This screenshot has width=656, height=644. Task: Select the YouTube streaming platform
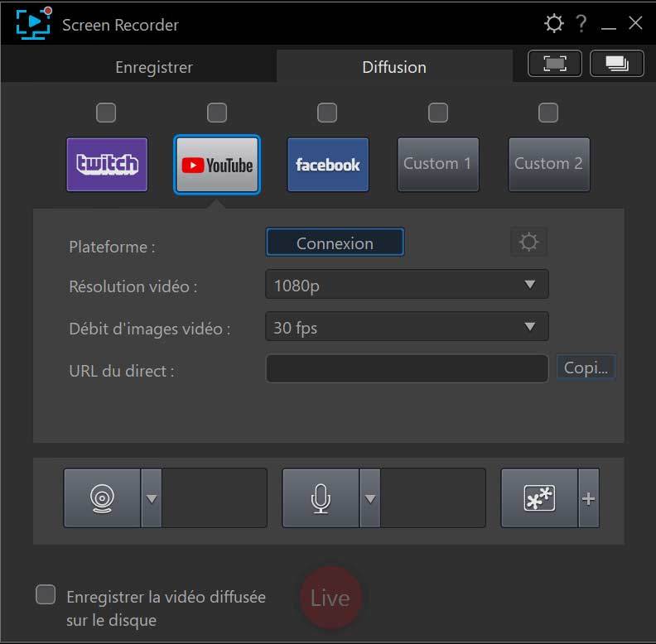pos(217,165)
